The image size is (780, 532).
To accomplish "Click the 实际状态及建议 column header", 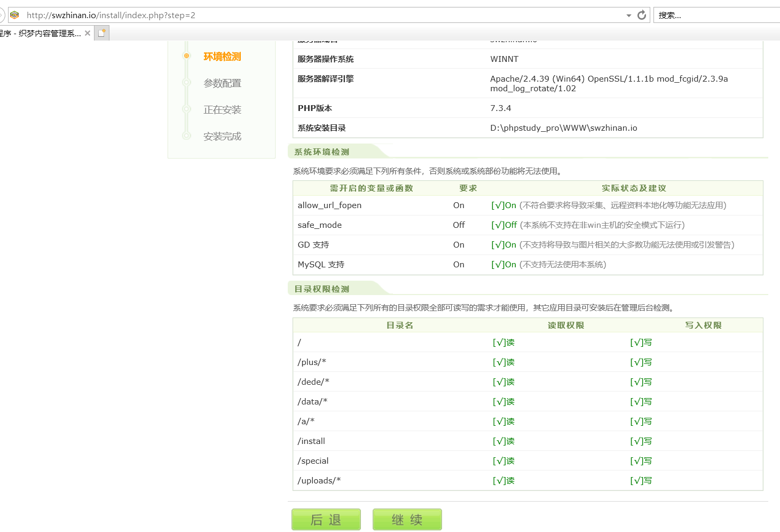I will [634, 188].
